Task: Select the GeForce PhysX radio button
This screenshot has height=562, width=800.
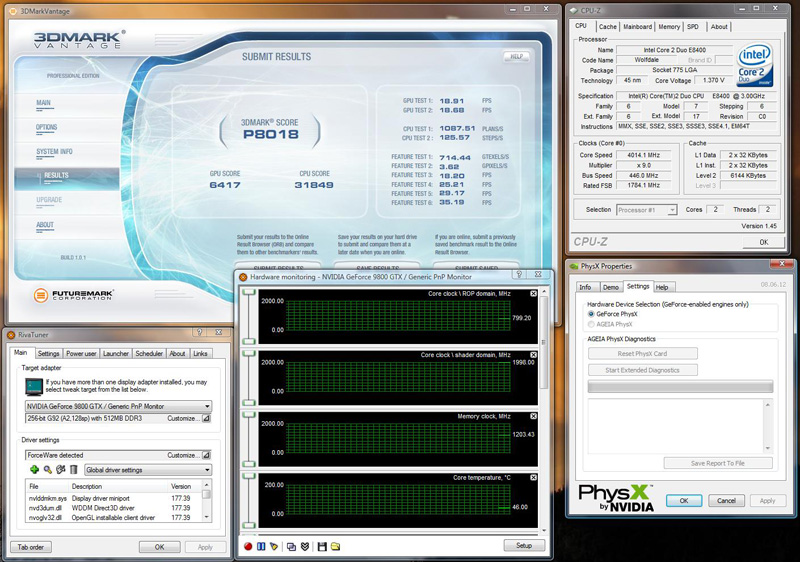Action: [x=591, y=314]
